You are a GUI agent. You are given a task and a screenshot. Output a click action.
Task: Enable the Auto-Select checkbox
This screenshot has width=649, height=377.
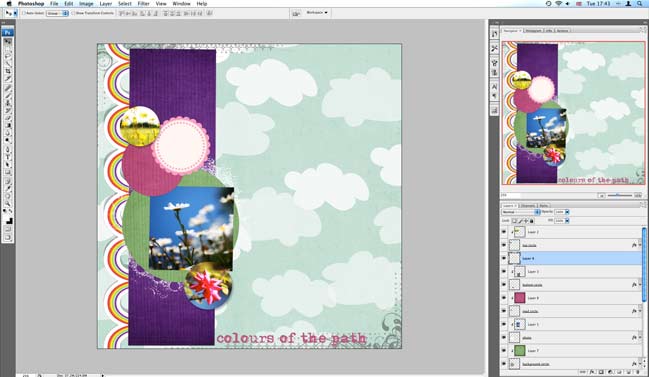(x=24, y=13)
